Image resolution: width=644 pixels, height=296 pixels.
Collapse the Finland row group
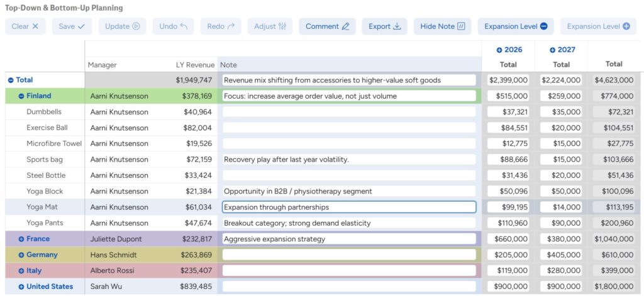21,96
